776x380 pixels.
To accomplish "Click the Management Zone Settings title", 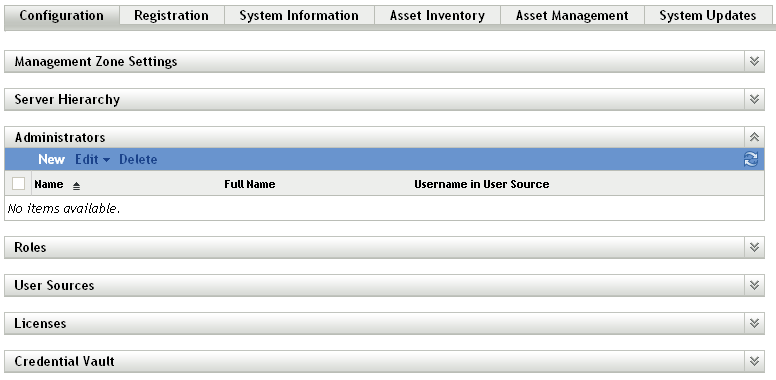I will (96, 61).
